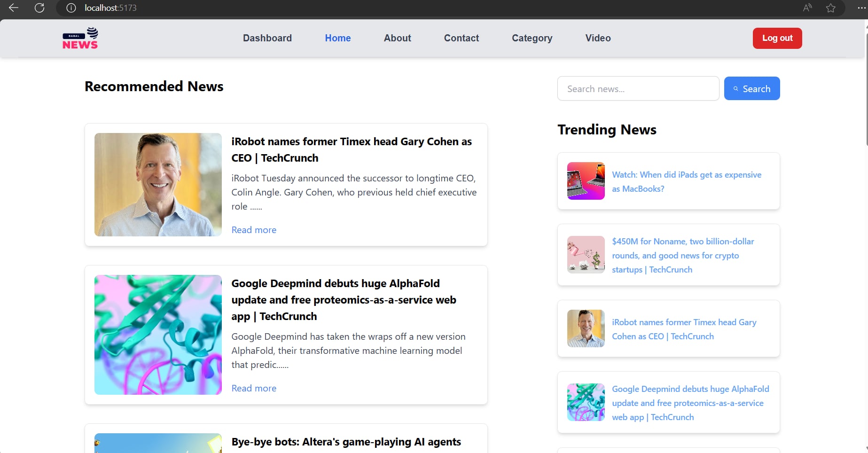
Task: Click AlphaFold article summary text
Action: click(348, 351)
